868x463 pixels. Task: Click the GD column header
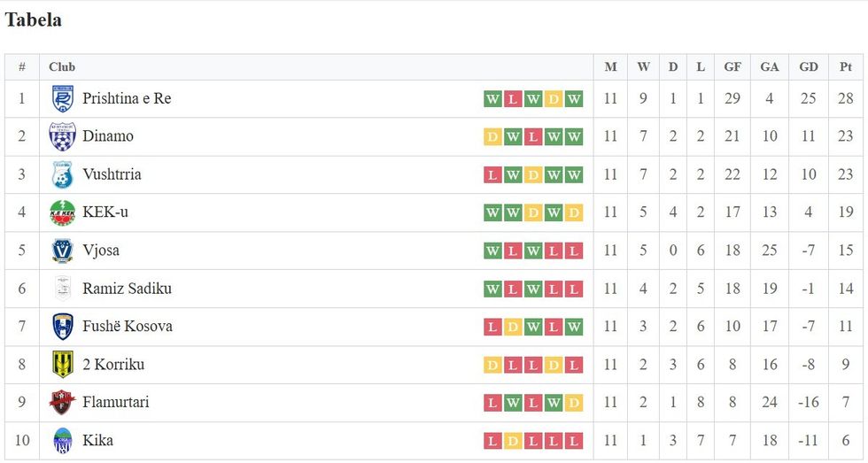click(808, 67)
